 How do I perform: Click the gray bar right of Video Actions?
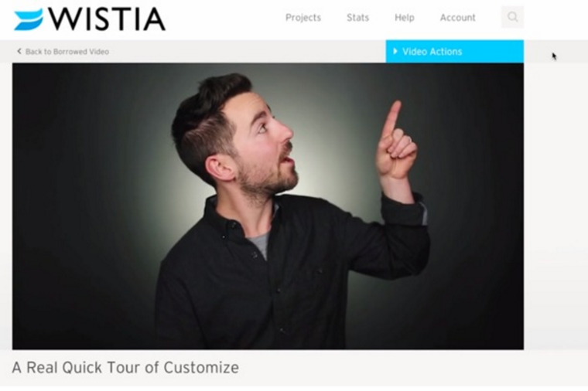tap(556, 51)
